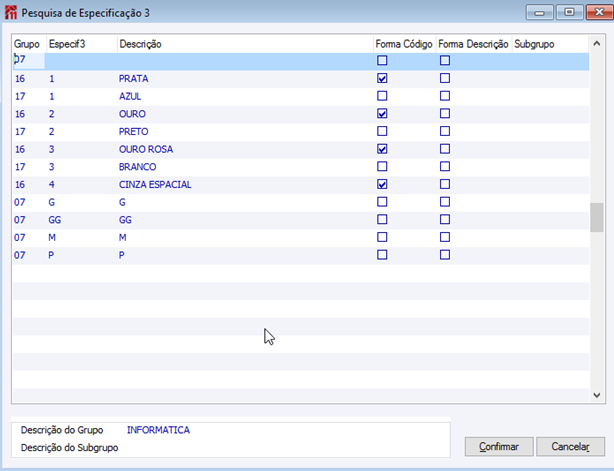Select the OURO description cell
This screenshot has width=614, height=471.
coord(132,114)
